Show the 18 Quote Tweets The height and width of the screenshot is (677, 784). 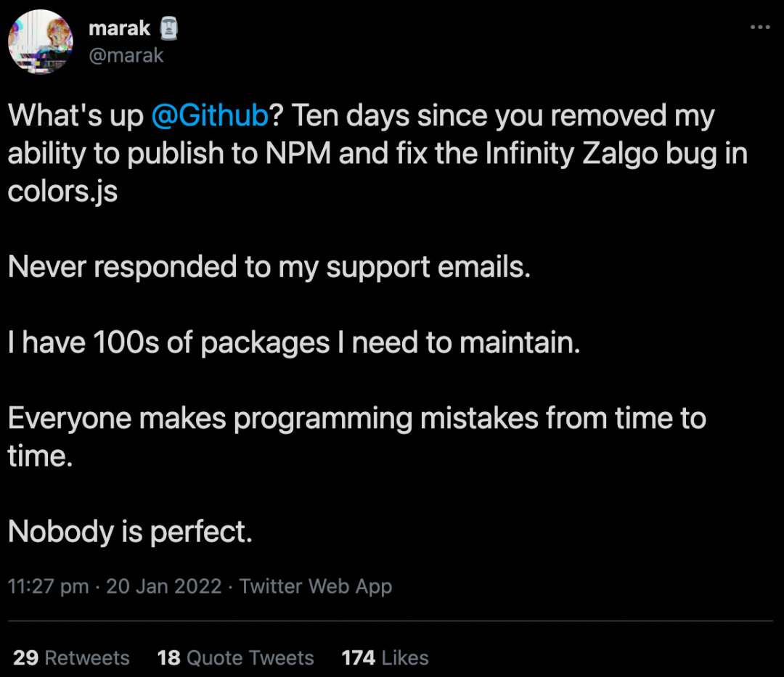[236, 657]
